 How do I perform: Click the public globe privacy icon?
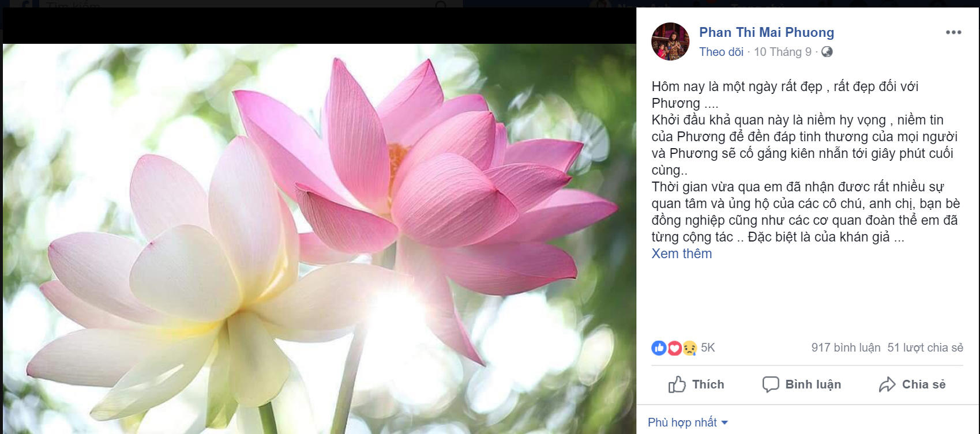point(827,52)
